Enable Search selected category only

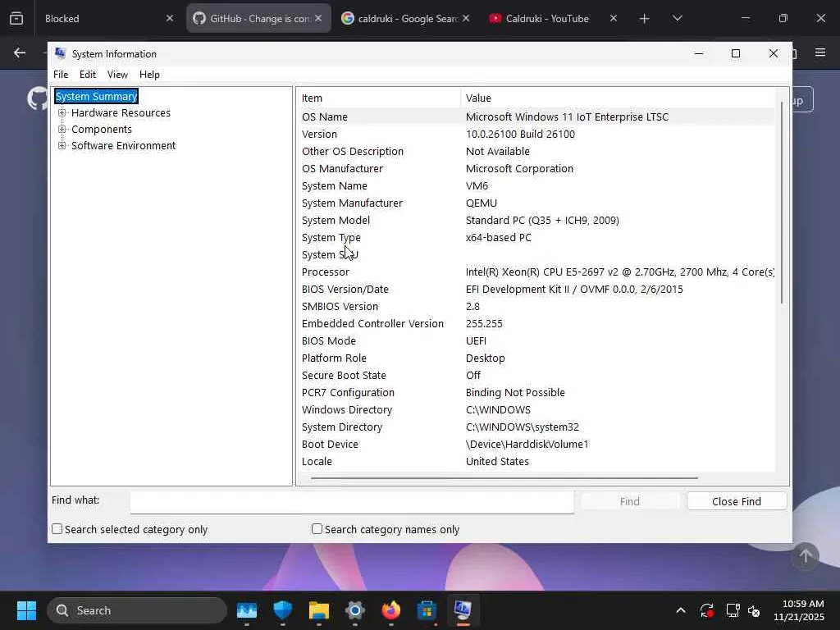[57, 529]
